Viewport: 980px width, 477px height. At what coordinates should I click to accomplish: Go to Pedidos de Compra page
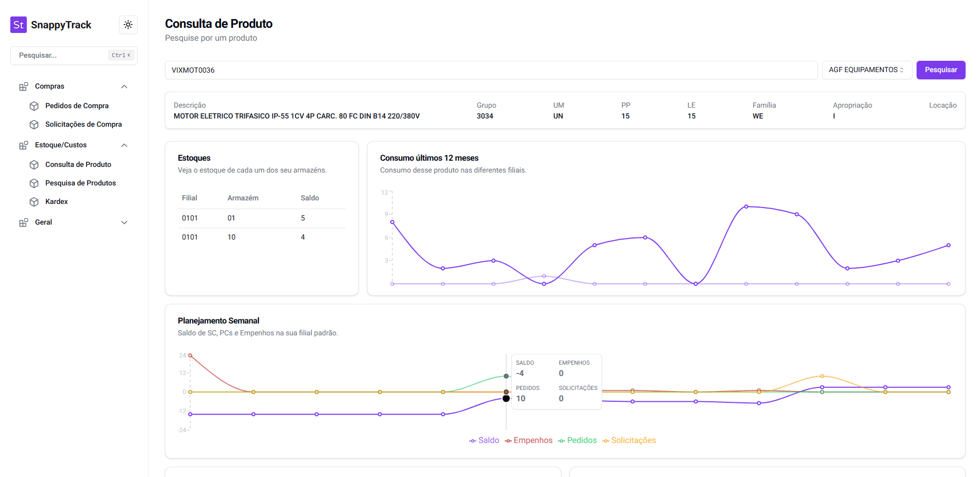[77, 106]
